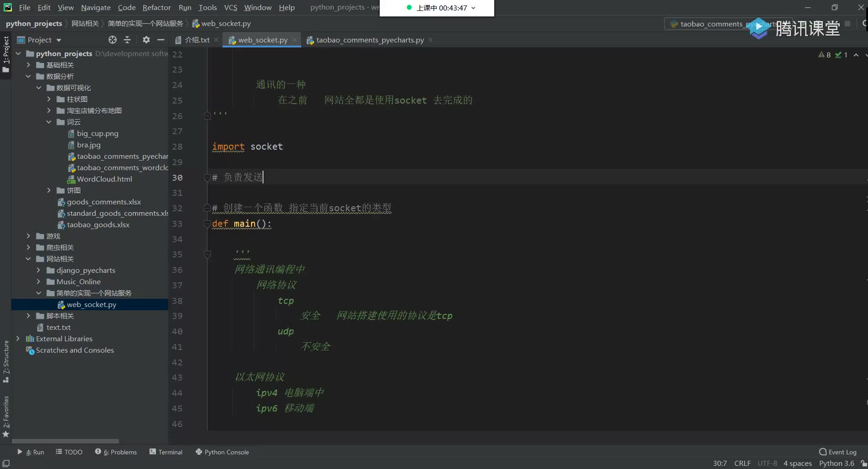Screen dimensions: 868x469
Task: Open the Event Log
Action: pos(838,452)
